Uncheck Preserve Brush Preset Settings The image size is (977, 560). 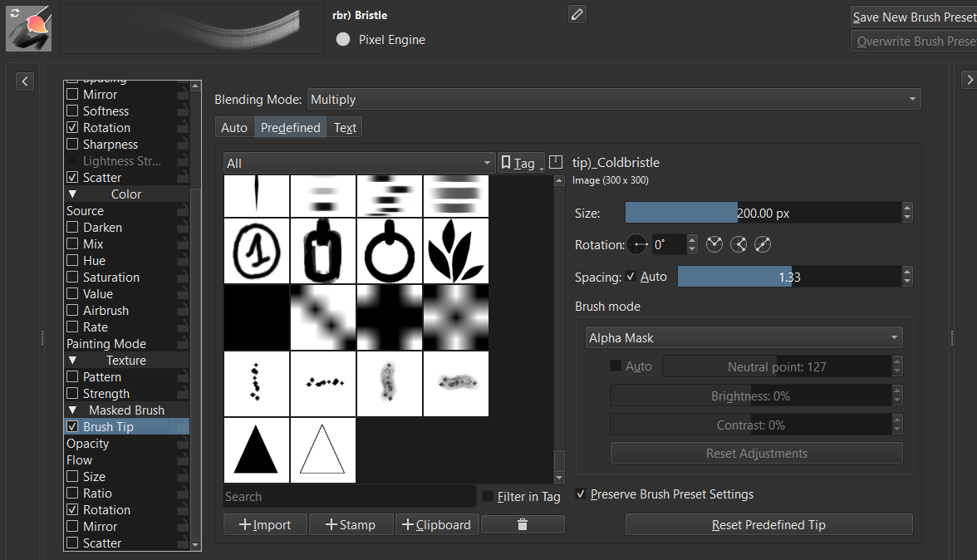pyautogui.click(x=581, y=494)
